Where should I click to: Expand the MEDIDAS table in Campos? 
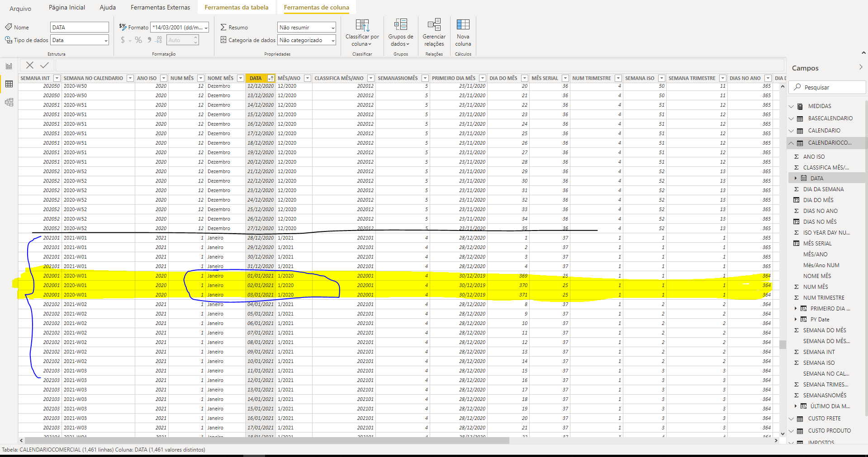(791, 106)
